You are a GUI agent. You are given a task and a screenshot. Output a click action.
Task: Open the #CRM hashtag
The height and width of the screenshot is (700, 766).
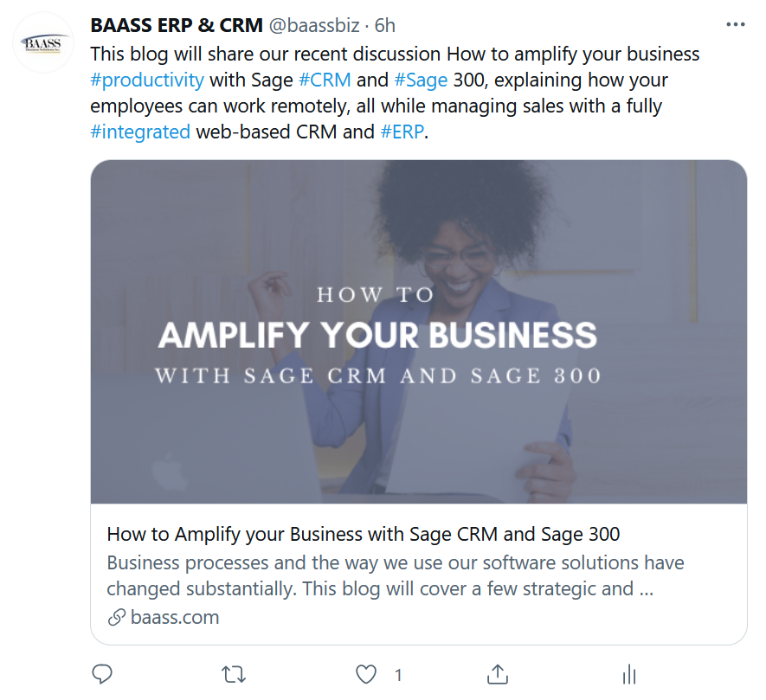point(325,80)
